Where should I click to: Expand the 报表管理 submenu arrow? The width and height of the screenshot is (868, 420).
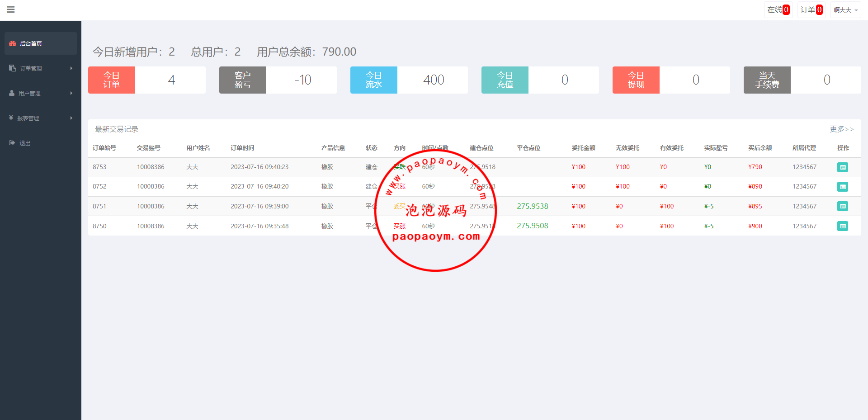coord(71,118)
